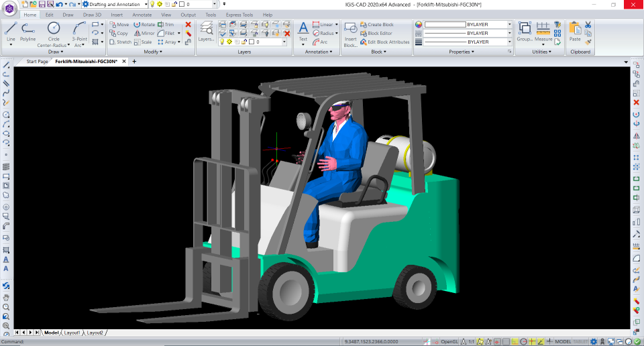Screen dimensions: 644x346
Task: Click the Paste icon
Action: tap(575, 32)
